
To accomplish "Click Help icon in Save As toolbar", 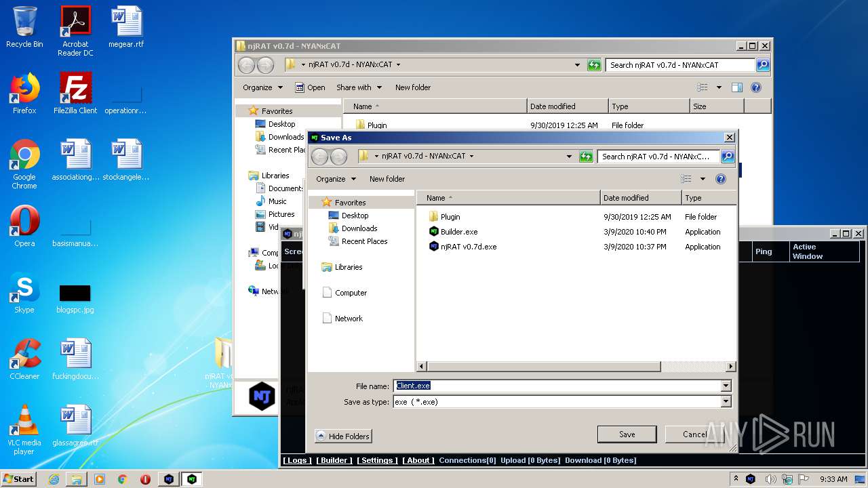I will tap(721, 179).
